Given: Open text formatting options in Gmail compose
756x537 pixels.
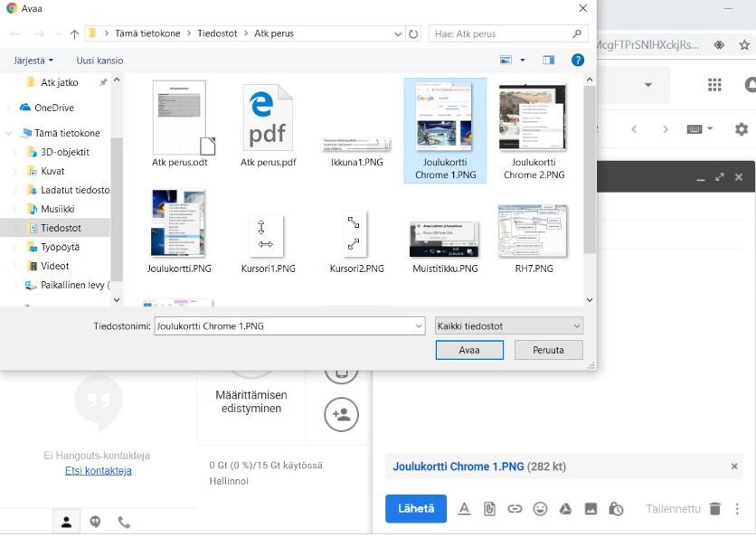Looking at the screenshot, I should [x=464, y=509].
